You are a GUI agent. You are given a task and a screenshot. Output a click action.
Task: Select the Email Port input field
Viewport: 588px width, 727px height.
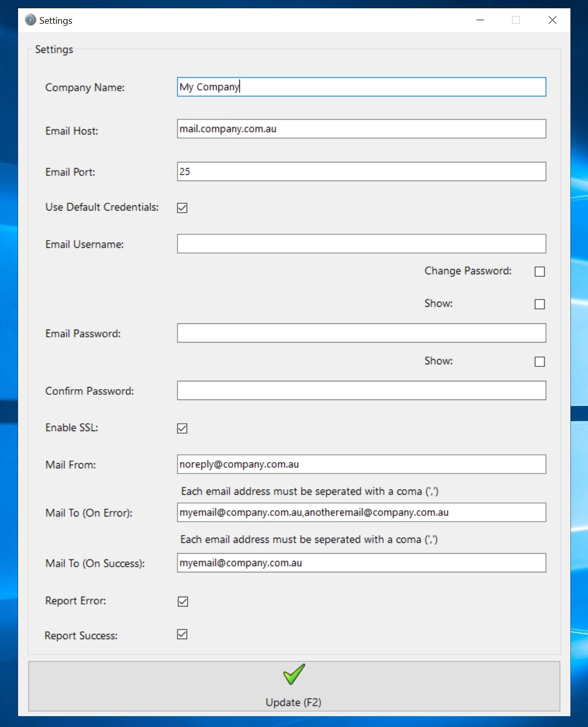point(361,172)
